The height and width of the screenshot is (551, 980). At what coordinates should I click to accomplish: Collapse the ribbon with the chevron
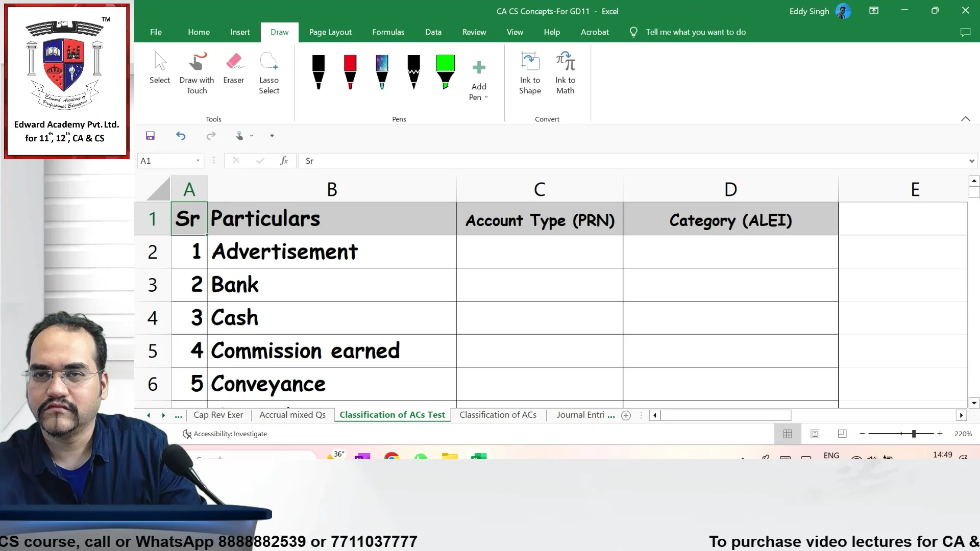click(966, 118)
